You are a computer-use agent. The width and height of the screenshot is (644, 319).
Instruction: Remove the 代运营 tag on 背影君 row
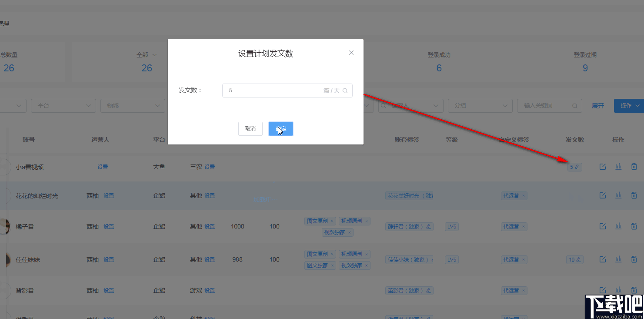coord(524,290)
